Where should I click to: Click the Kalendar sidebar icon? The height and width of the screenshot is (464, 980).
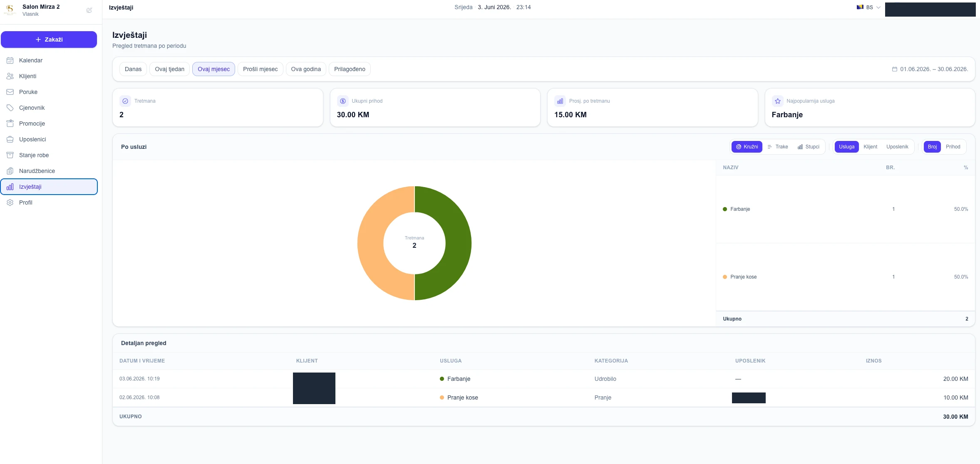point(10,60)
